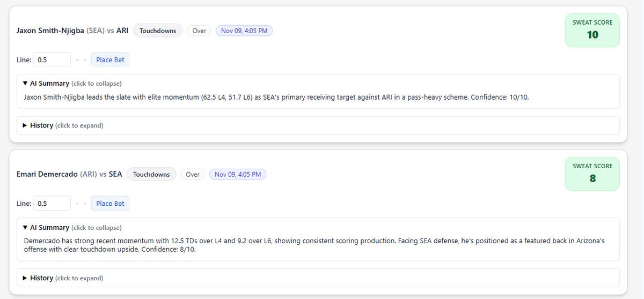Click Over tag on Demercado card

click(x=193, y=174)
